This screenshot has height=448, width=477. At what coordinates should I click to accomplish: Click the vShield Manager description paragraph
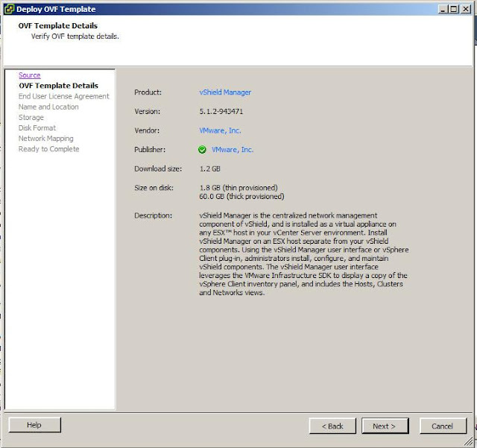click(x=304, y=254)
